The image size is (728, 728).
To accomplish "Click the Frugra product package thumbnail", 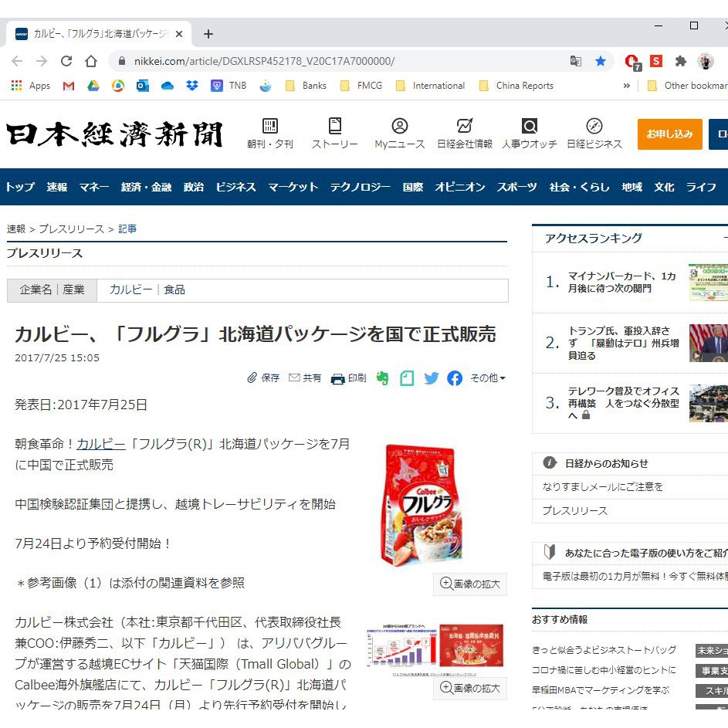I will [421, 505].
